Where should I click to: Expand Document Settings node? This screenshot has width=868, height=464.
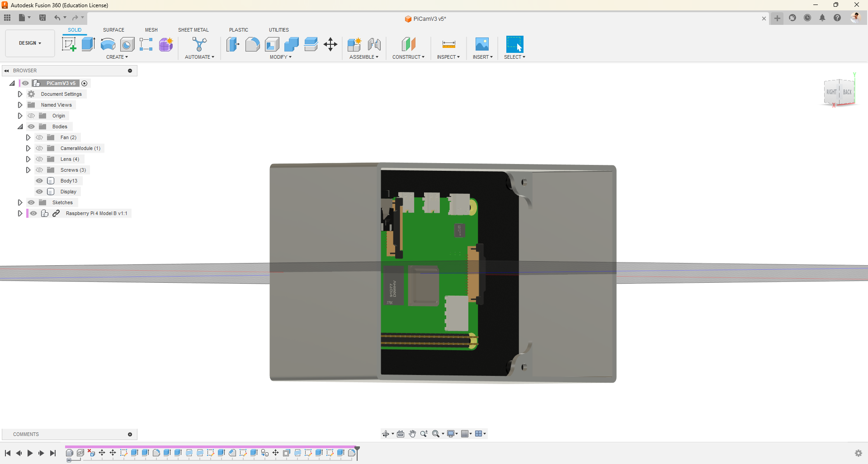point(20,94)
